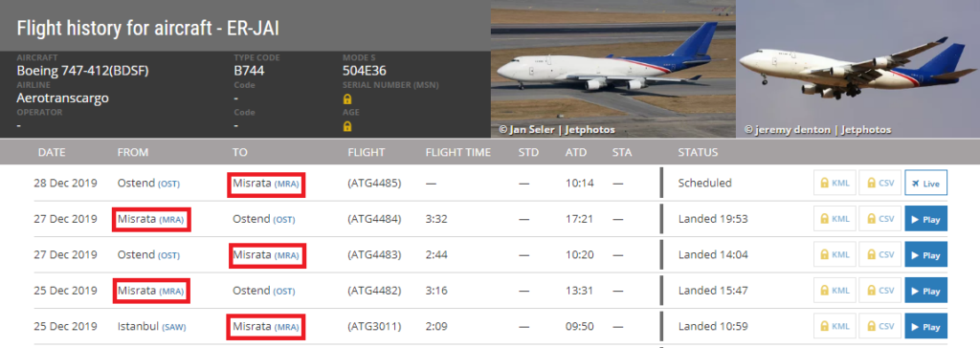The height and width of the screenshot is (348, 980).
Task: Open jeremy denton aircraft photo
Action: click(857, 69)
